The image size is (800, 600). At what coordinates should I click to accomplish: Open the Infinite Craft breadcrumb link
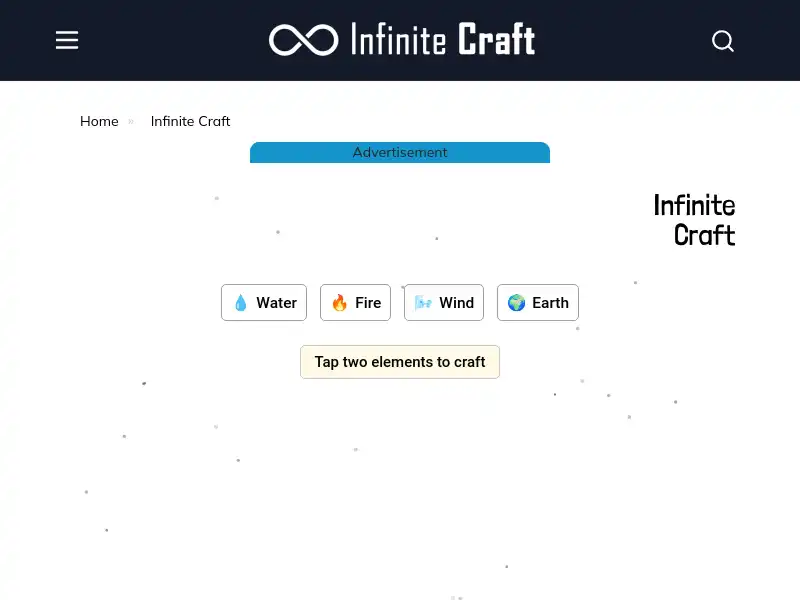[x=190, y=121]
